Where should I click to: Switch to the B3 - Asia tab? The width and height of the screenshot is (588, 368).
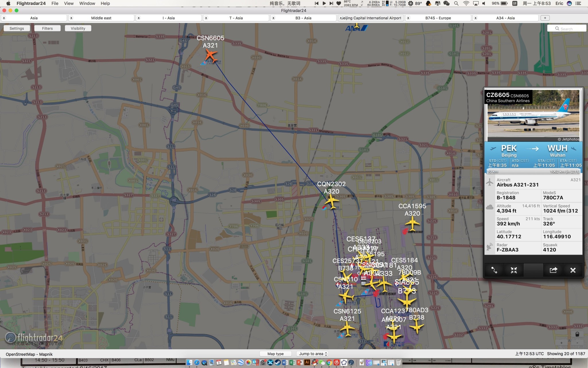pos(303,18)
